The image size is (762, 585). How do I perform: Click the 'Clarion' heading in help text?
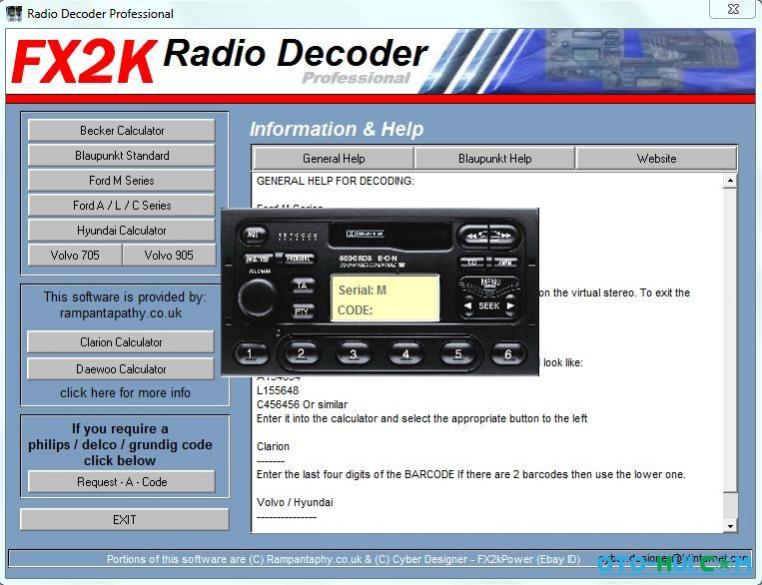click(x=273, y=446)
